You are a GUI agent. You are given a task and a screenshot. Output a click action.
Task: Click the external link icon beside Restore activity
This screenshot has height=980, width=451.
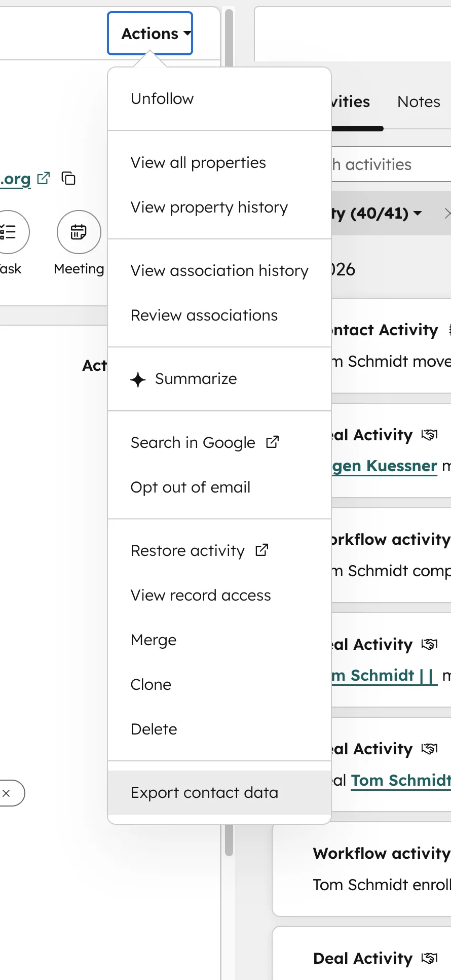(x=262, y=549)
